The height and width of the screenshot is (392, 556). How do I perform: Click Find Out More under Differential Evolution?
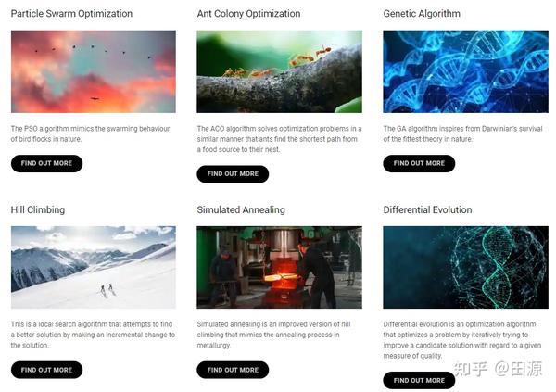click(x=419, y=380)
